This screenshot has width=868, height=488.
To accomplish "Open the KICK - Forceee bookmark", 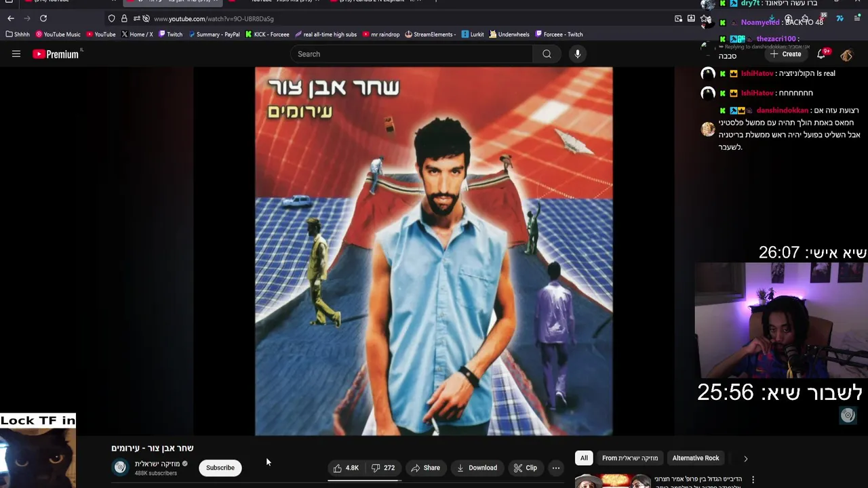I will tap(267, 35).
